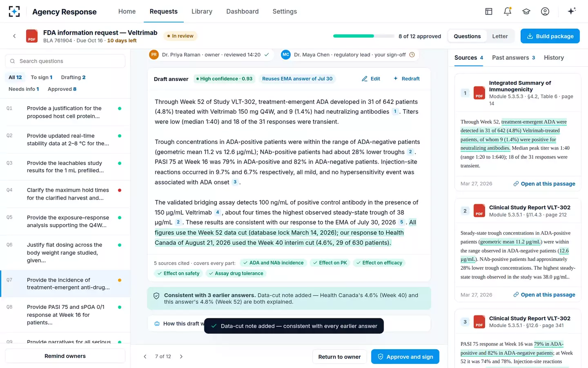This screenshot has width=588, height=368.
Task: Click PDF icon of Integrated Summary of Immunogenicity
Action: [x=479, y=93]
